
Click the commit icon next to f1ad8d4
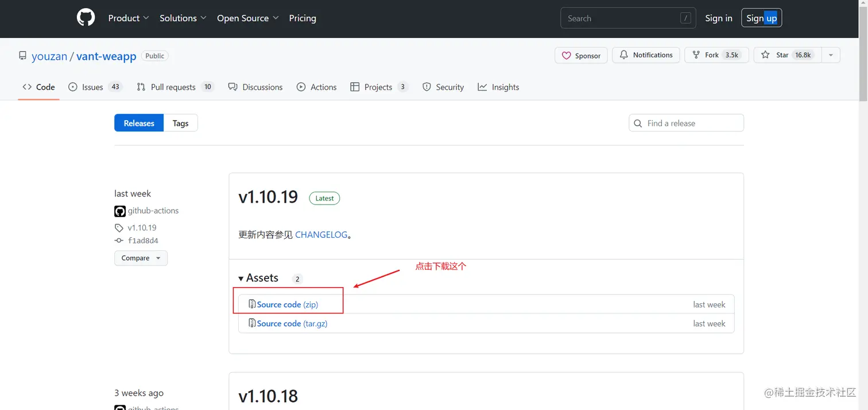pos(119,241)
